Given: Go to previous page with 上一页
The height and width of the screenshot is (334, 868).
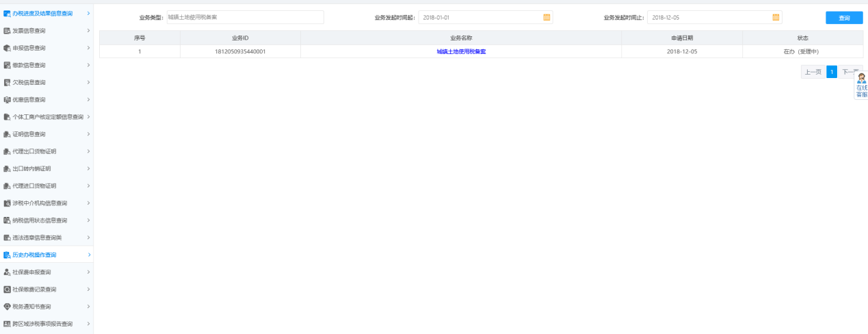Looking at the screenshot, I should pos(813,72).
